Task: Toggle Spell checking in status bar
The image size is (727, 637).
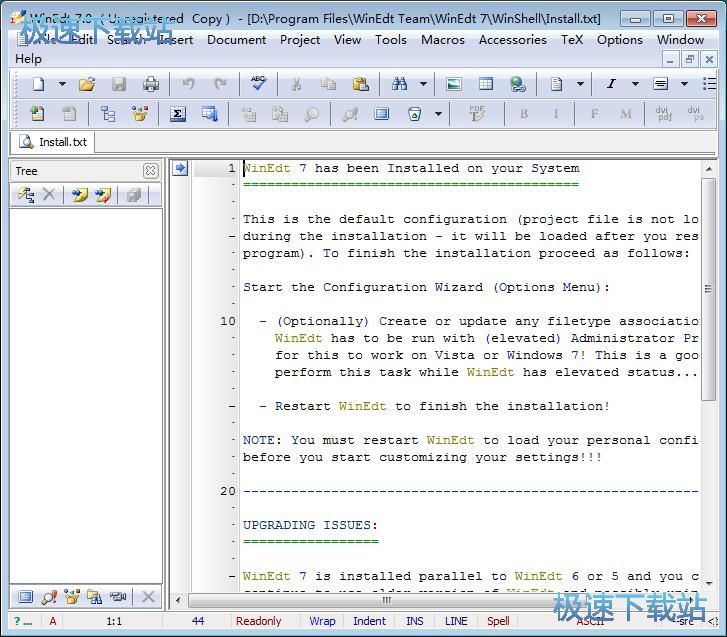Action: [498, 621]
